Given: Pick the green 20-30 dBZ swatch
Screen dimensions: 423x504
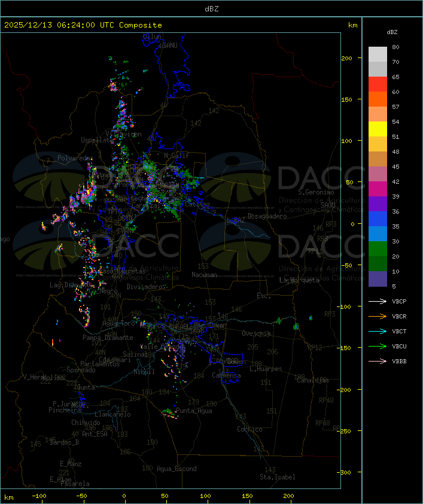Looking at the screenshot, I should pyautogui.click(x=378, y=249).
